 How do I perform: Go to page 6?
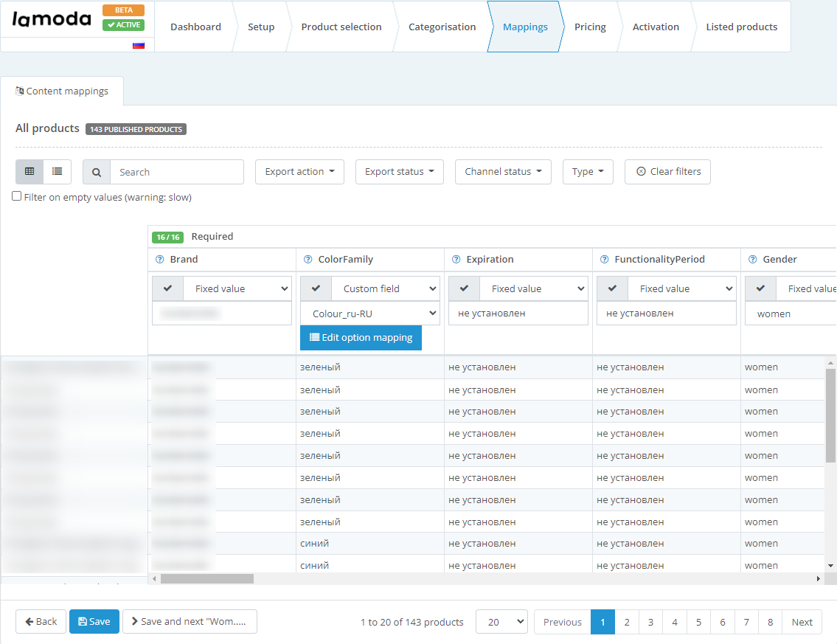(x=723, y=622)
